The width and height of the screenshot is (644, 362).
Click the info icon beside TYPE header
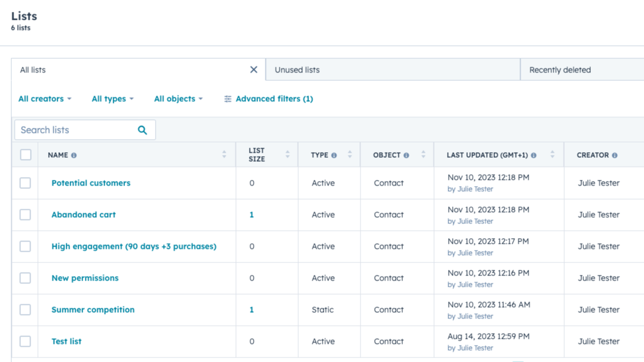click(334, 156)
